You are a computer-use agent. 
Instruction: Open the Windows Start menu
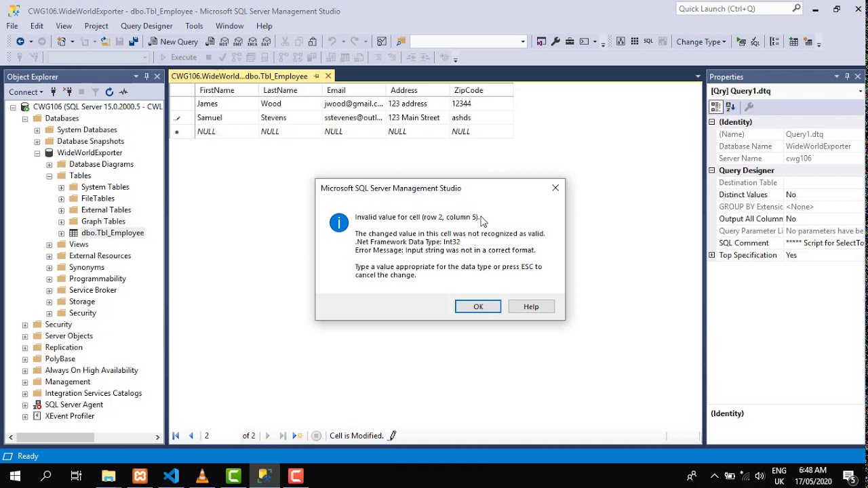coord(15,476)
